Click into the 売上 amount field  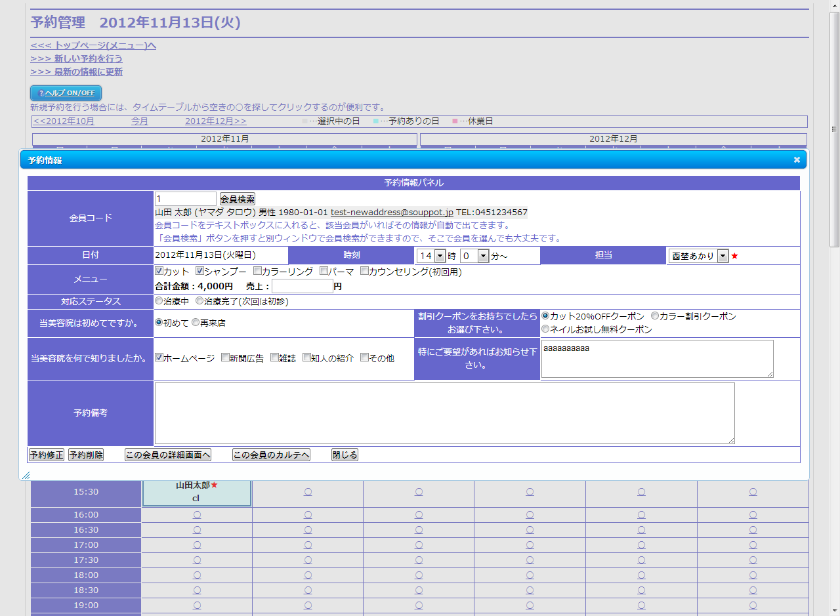302,286
